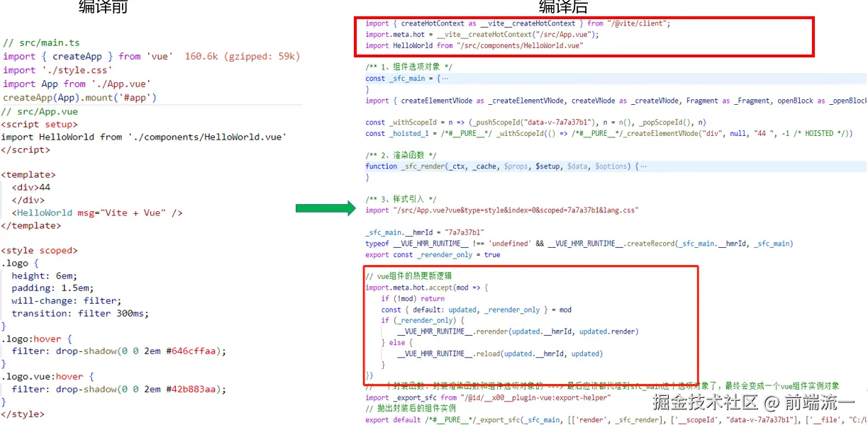Click the import.meta.hot.accept(mod => { line
Viewport: 868px width, 425px height.
pyautogui.click(x=427, y=288)
